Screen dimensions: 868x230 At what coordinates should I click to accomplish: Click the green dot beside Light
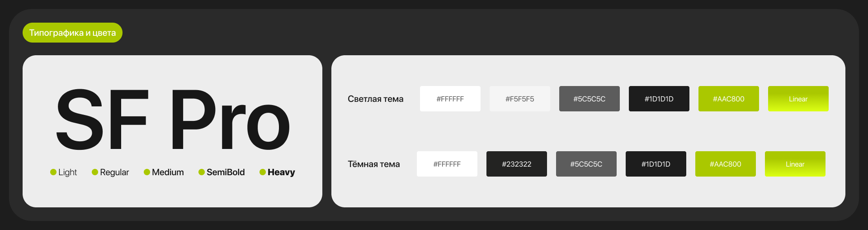point(53,172)
